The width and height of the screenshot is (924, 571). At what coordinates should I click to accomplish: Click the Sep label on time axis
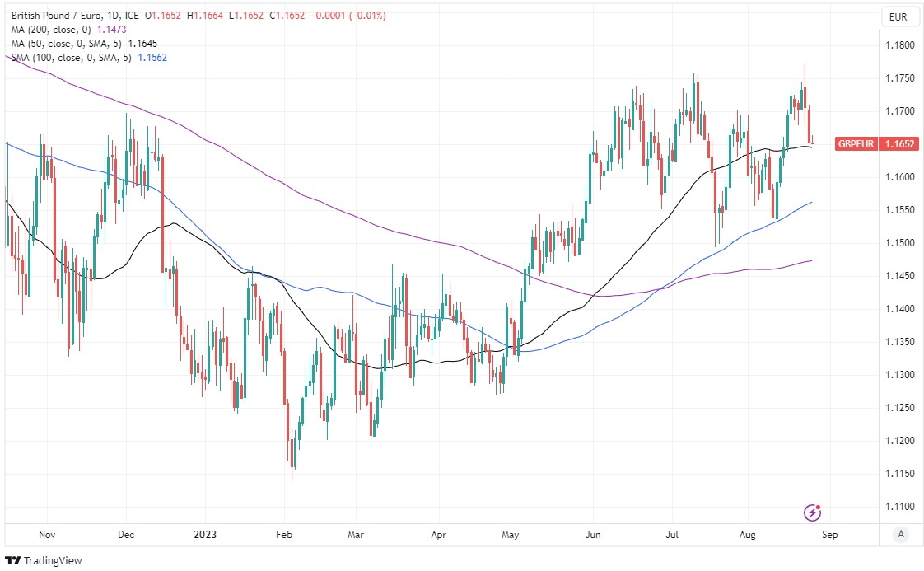(829, 534)
